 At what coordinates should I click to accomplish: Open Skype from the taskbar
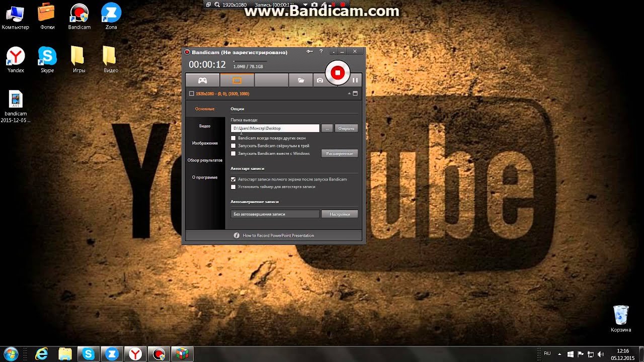[89, 354]
